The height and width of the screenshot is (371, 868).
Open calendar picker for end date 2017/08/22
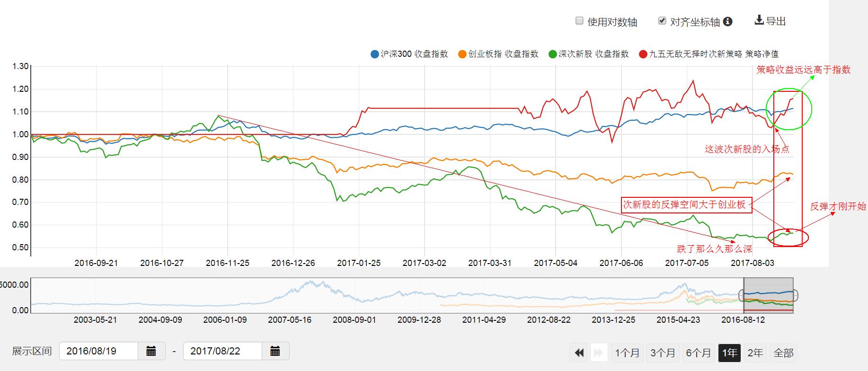(275, 351)
